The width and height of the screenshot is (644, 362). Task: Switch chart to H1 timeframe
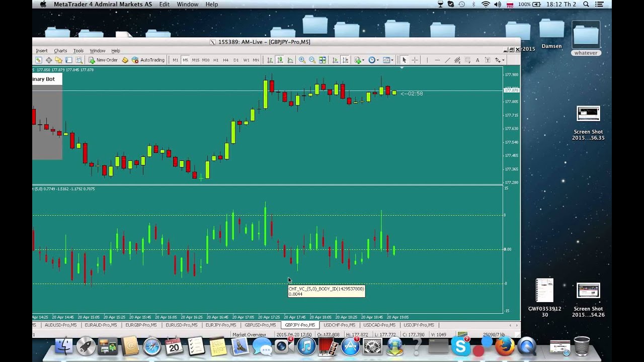tap(216, 60)
